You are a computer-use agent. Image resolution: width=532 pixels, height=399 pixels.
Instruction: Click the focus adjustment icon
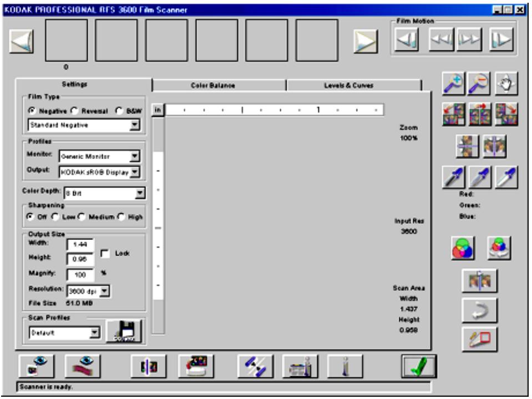point(149,366)
